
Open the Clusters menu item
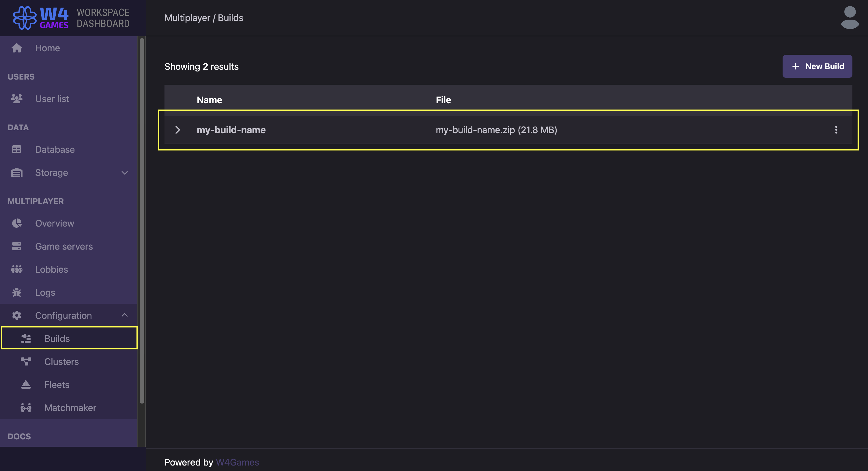click(61, 361)
